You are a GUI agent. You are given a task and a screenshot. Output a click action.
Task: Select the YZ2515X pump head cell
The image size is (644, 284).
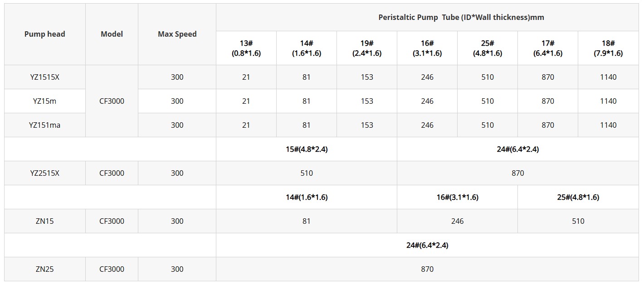click(44, 173)
